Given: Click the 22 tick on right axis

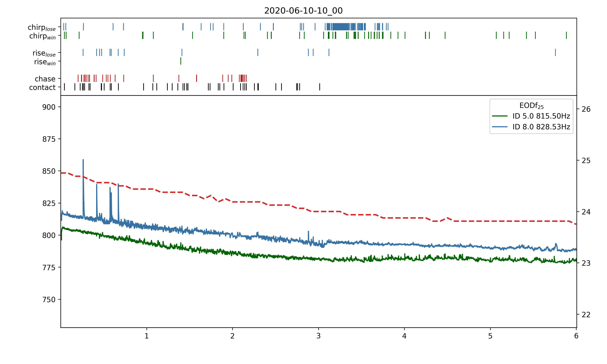Looking at the screenshot, I should pyautogui.click(x=586, y=314).
